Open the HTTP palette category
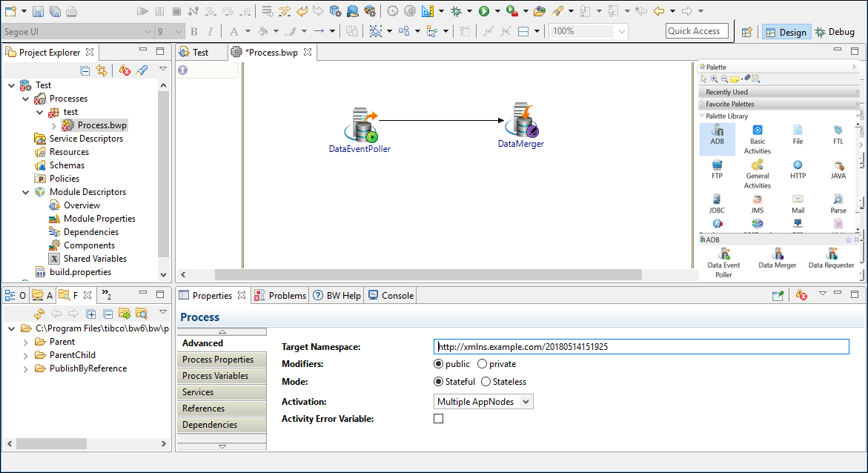 click(798, 170)
